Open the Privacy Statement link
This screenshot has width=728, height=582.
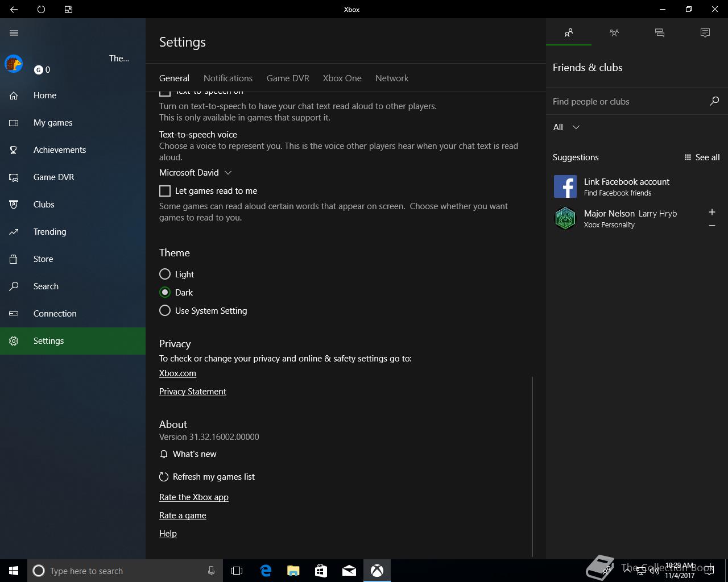click(193, 392)
